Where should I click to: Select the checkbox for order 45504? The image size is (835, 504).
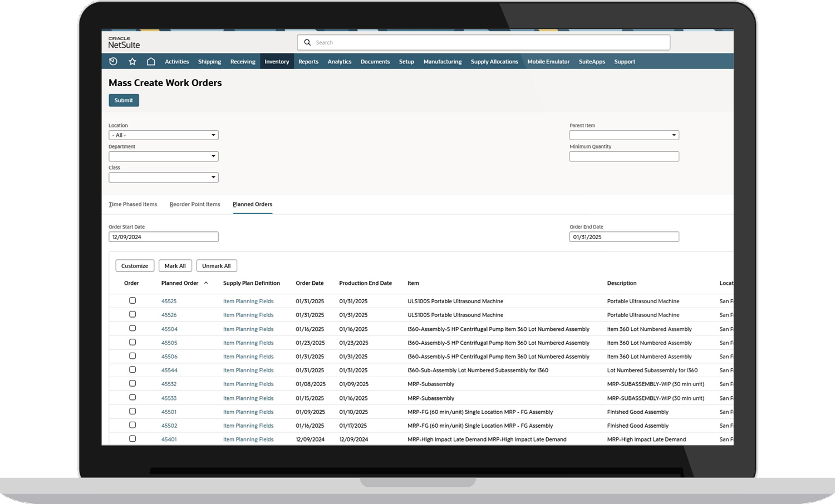(132, 328)
